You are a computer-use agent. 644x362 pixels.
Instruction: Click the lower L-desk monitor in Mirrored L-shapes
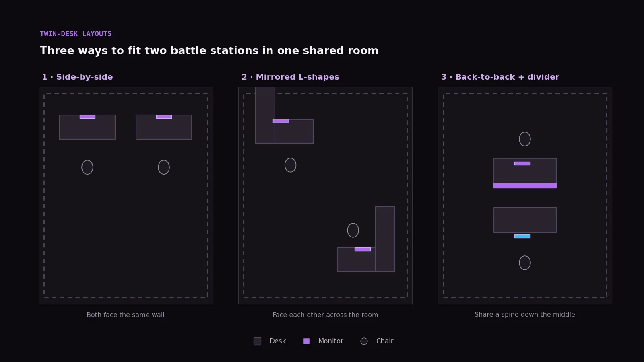click(x=363, y=249)
